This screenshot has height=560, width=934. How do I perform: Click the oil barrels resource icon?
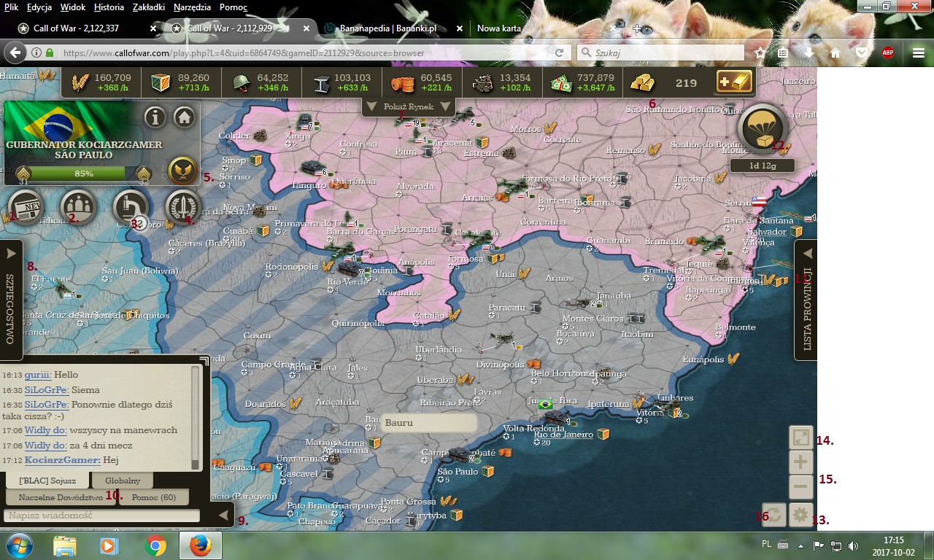[403, 83]
